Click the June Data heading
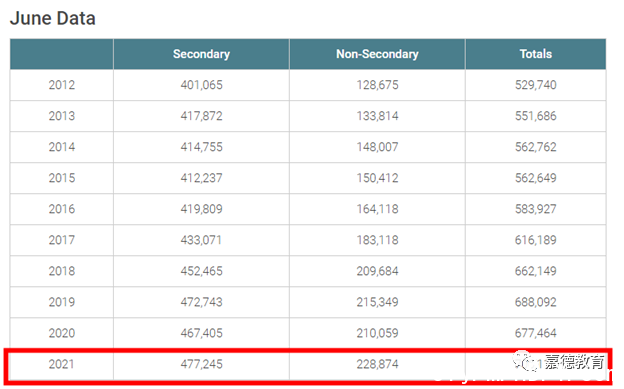 pos(53,18)
